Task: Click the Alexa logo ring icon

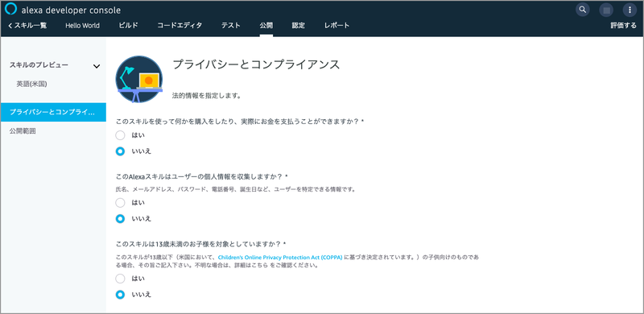Action: click(11, 9)
